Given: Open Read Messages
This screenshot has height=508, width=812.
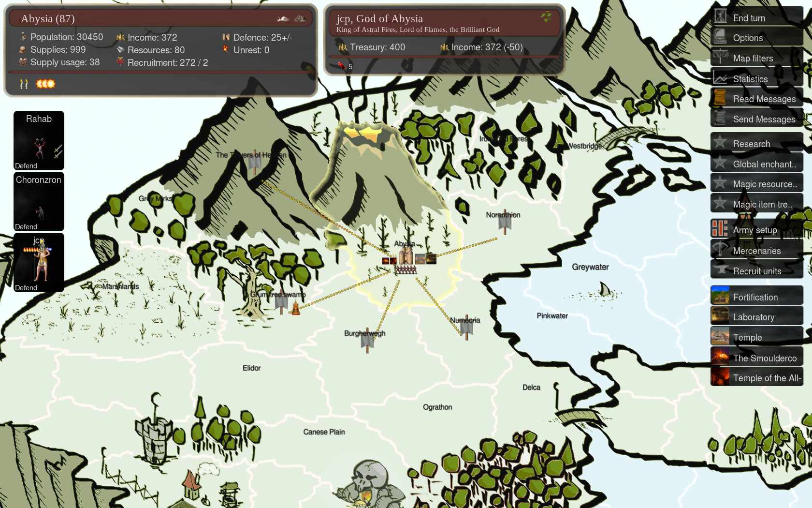Looking at the screenshot, I should coord(757,98).
